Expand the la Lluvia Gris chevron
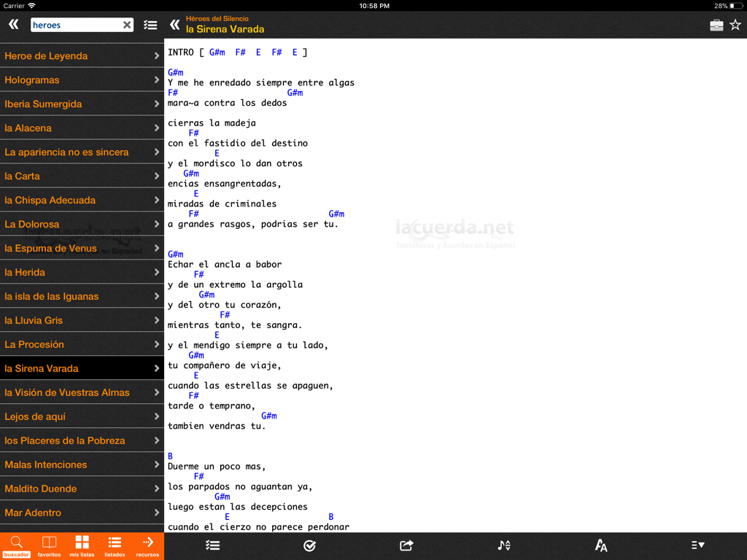Screen dimensions: 747x560 [157, 321]
